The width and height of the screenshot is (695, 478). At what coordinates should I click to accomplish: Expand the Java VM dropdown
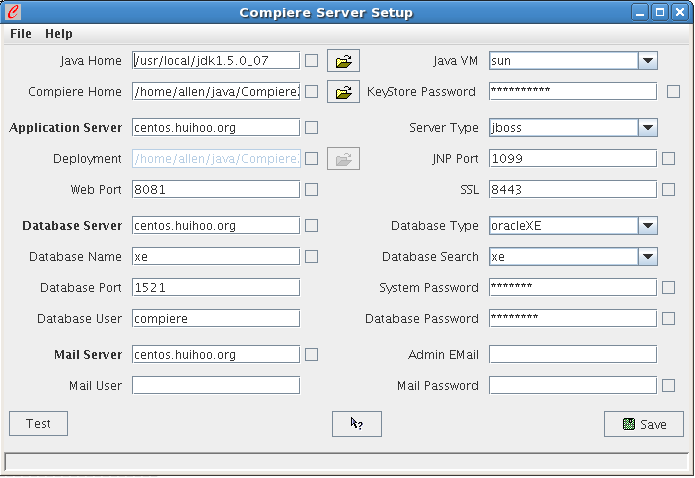click(647, 61)
